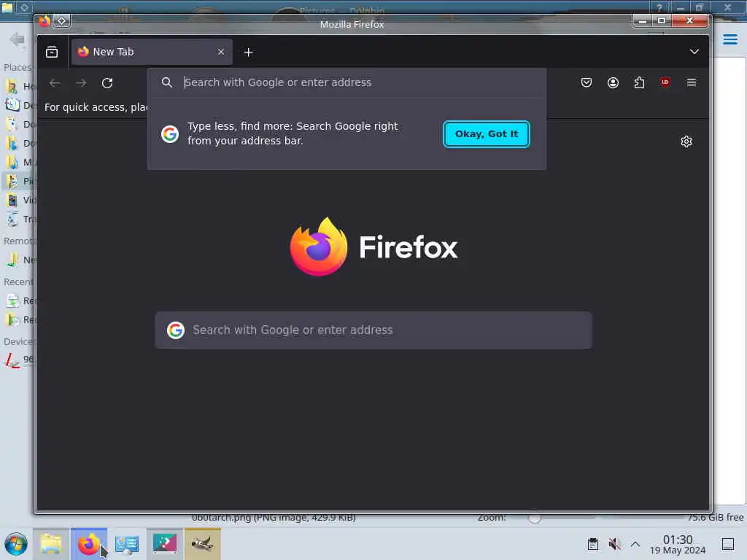The height and width of the screenshot is (560, 747).
Task: Open the clipboard tray icon
Action: [592, 544]
